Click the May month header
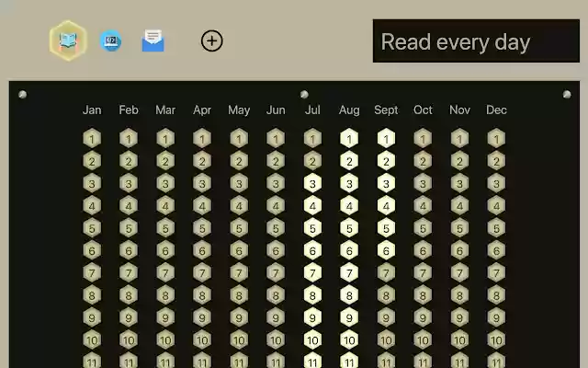This screenshot has width=588, height=368. tap(239, 110)
